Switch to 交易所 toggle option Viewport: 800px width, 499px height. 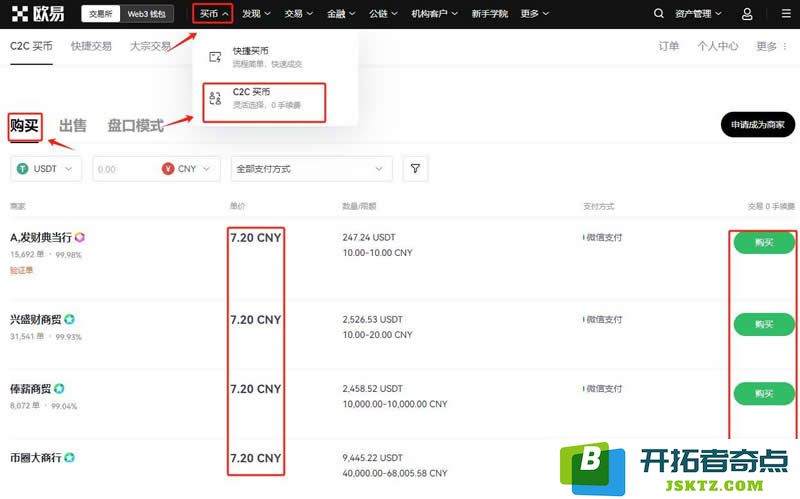click(101, 14)
